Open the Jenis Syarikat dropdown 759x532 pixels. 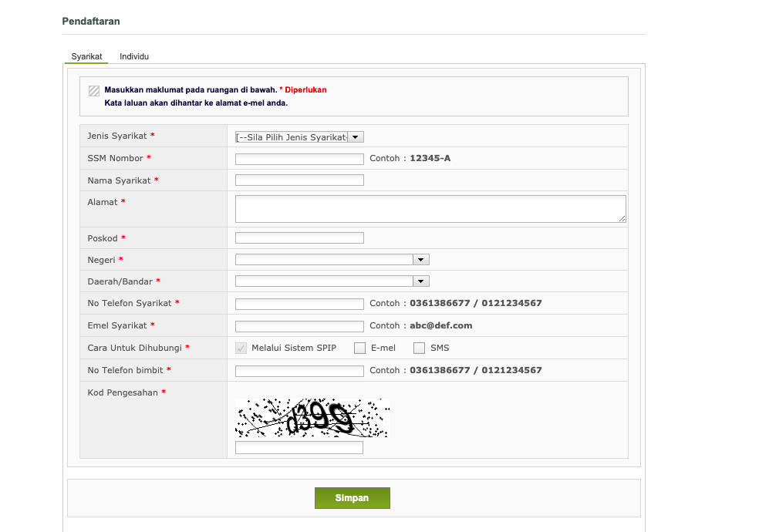point(299,137)
